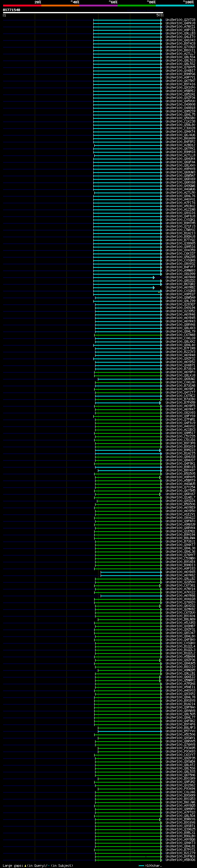Select label UniRef100_Q852A1

180,94
